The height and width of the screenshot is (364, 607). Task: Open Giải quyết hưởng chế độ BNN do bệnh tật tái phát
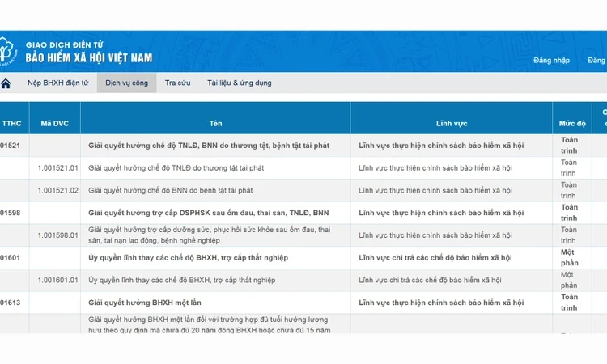170,190
